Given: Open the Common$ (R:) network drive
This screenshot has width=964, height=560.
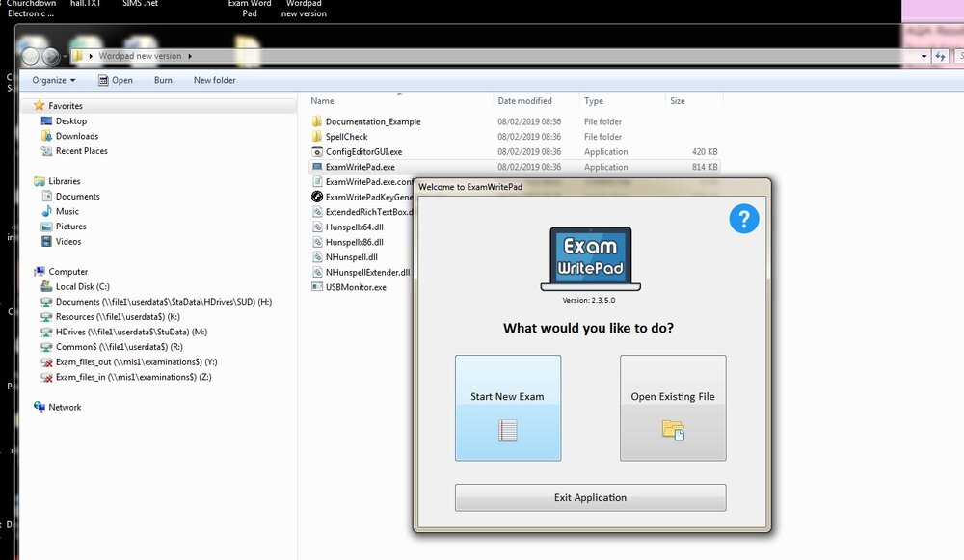Looking at the screenshot, I should (119, 347).
